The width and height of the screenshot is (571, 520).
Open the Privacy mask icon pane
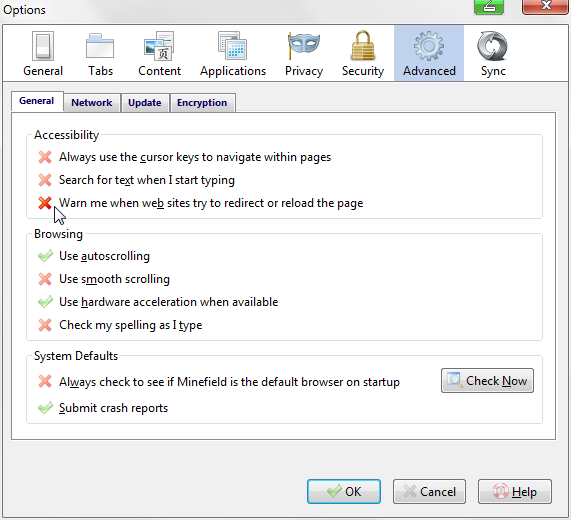[x=304, y=54]
